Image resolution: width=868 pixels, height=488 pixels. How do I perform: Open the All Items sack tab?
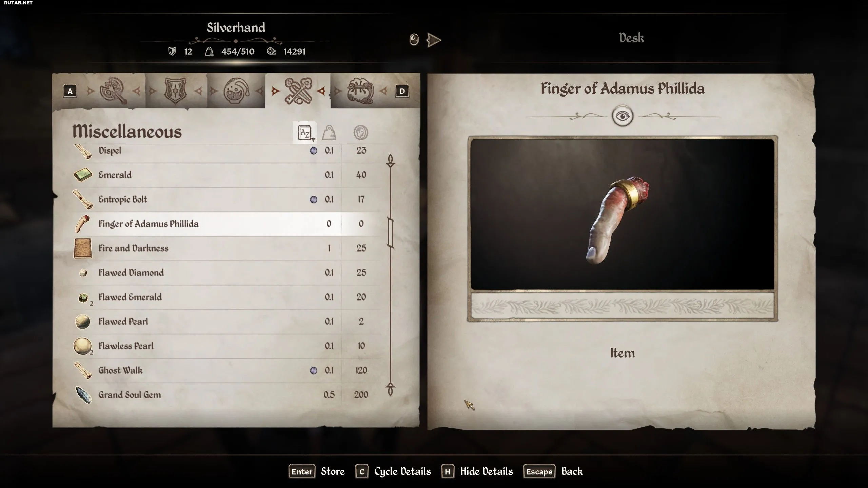coord(360,91)
